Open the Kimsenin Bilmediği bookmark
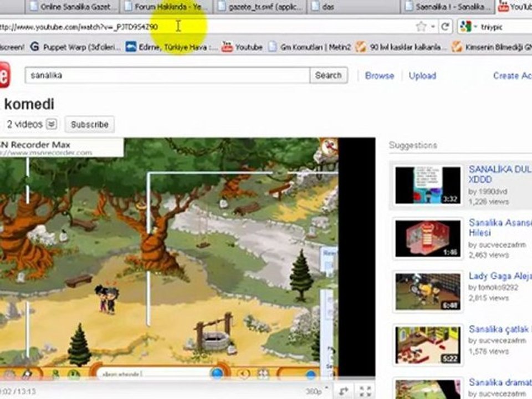 point(491,47)
